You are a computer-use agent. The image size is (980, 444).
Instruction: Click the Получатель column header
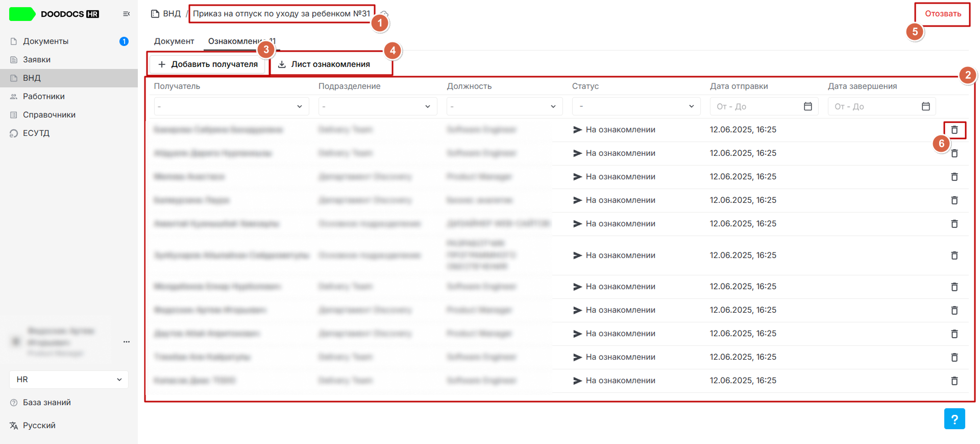tap(177, 86)
